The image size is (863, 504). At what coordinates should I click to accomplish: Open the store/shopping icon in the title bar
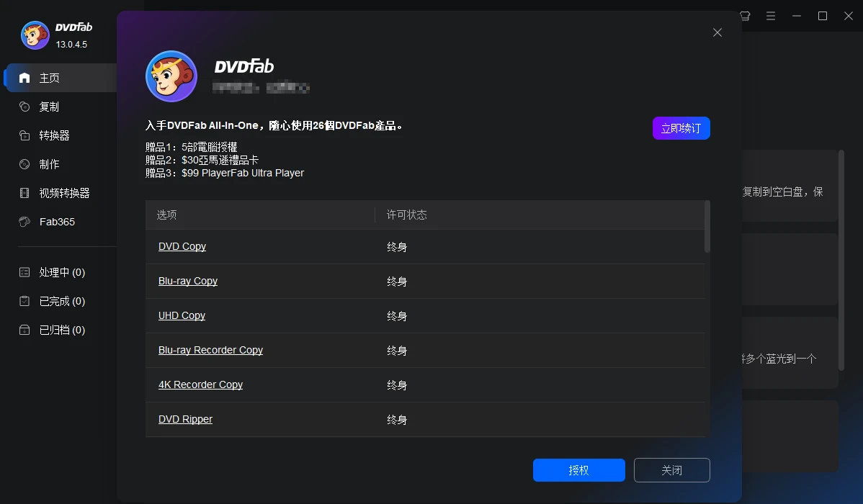click(x=745, y=15)
